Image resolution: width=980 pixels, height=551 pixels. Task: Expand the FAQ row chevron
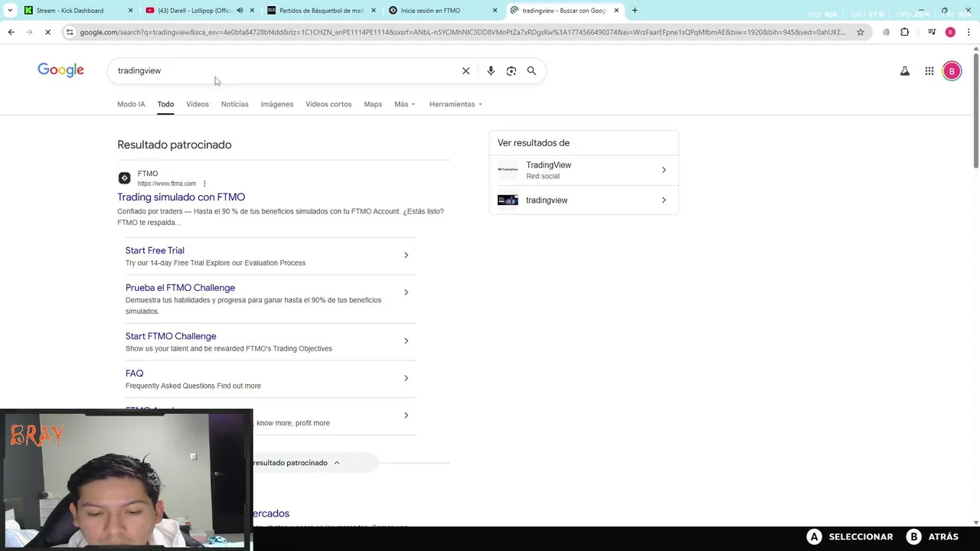point(406,378)
